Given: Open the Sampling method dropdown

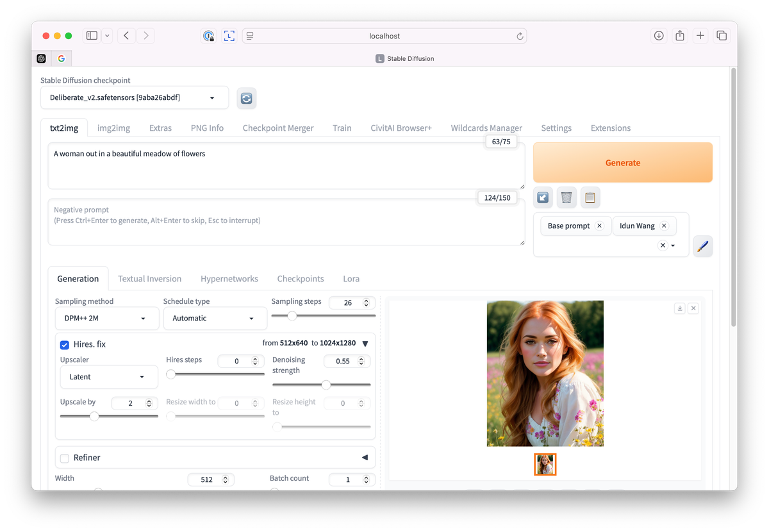Looking at the screenshot, I should point(107,319).
